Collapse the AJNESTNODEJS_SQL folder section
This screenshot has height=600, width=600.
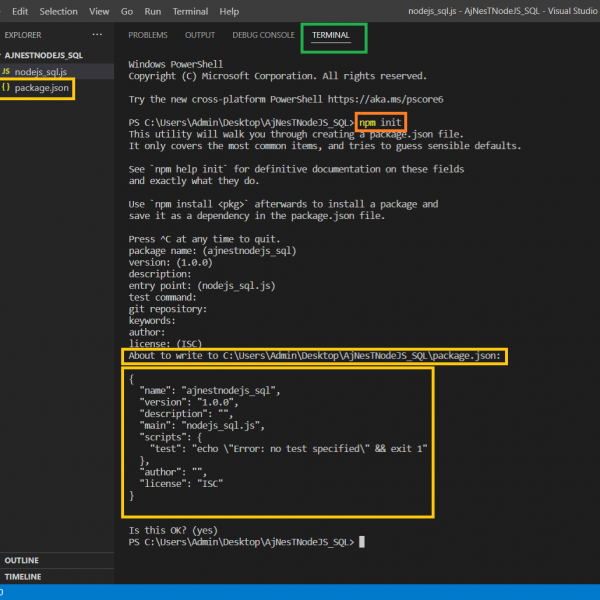click(44, 56)
